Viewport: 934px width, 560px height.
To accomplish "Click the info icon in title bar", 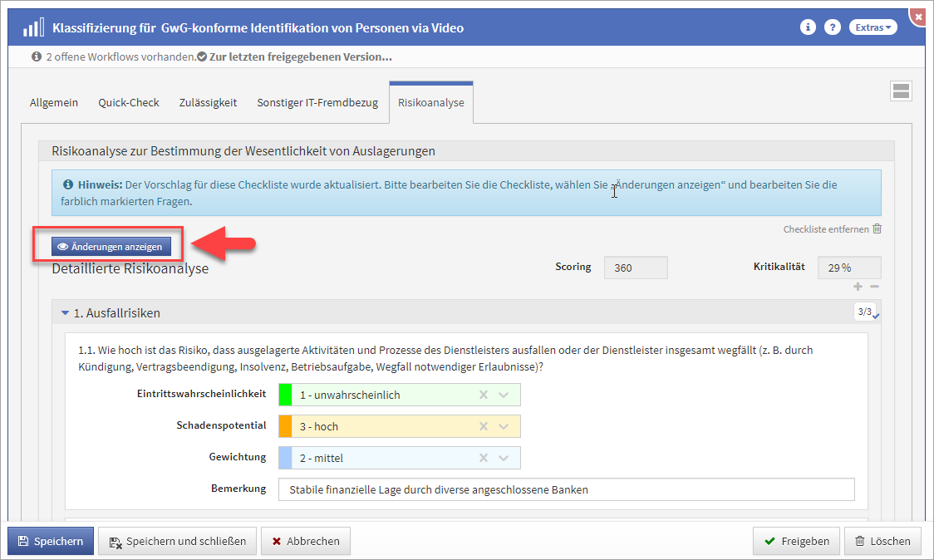I will point(807,27).
